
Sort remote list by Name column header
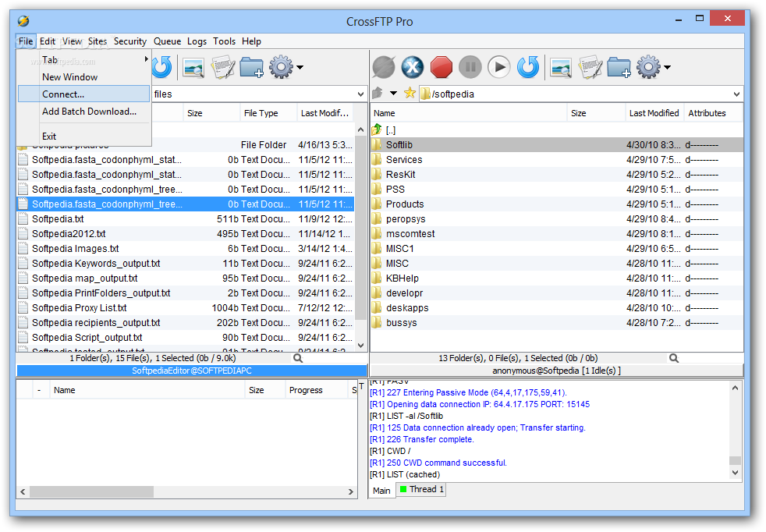[x=469, y=113]
